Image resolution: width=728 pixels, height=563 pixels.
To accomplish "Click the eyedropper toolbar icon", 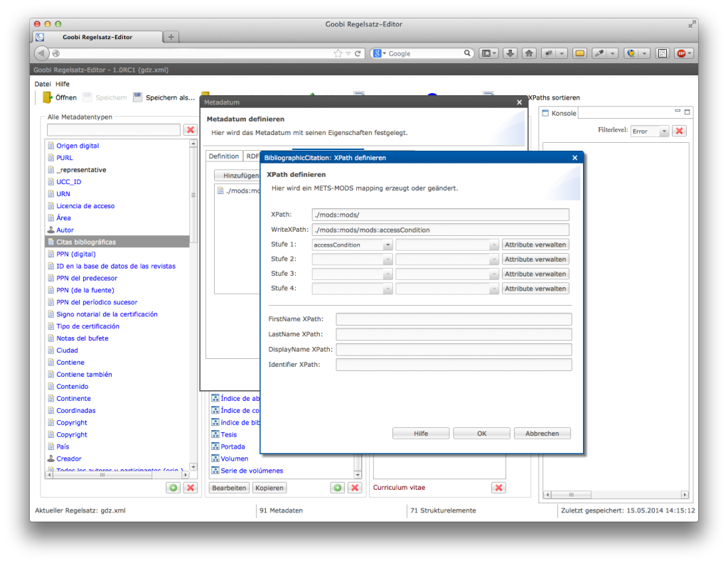I will click(x=599, y=53).
